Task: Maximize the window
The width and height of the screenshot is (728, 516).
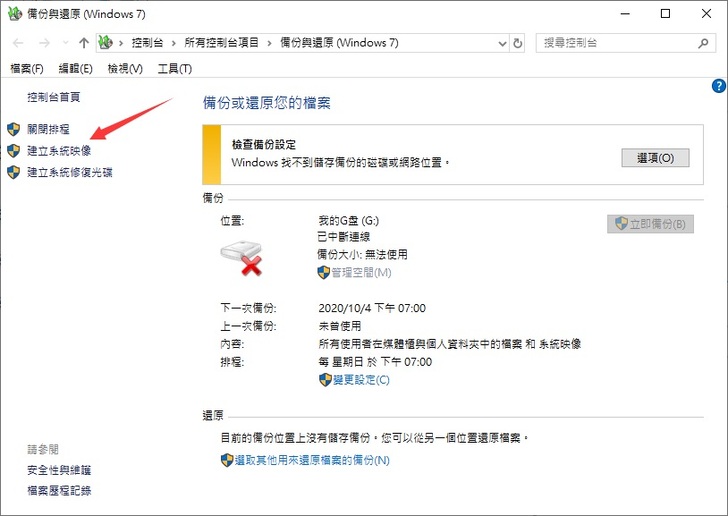Action: (x=665, y=13)
